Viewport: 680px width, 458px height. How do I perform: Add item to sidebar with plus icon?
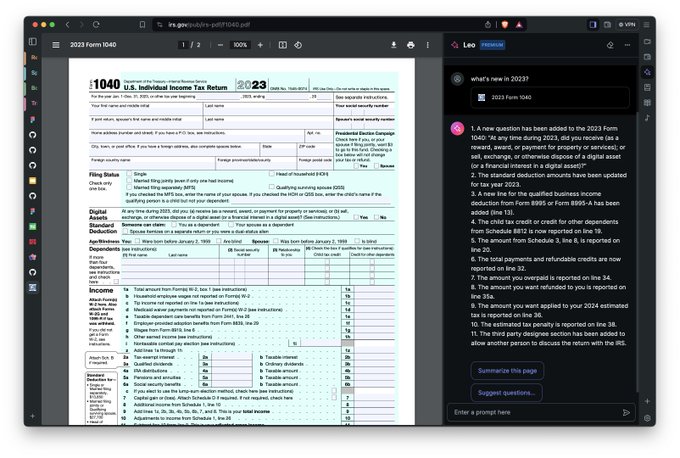[x=647, y=401]
